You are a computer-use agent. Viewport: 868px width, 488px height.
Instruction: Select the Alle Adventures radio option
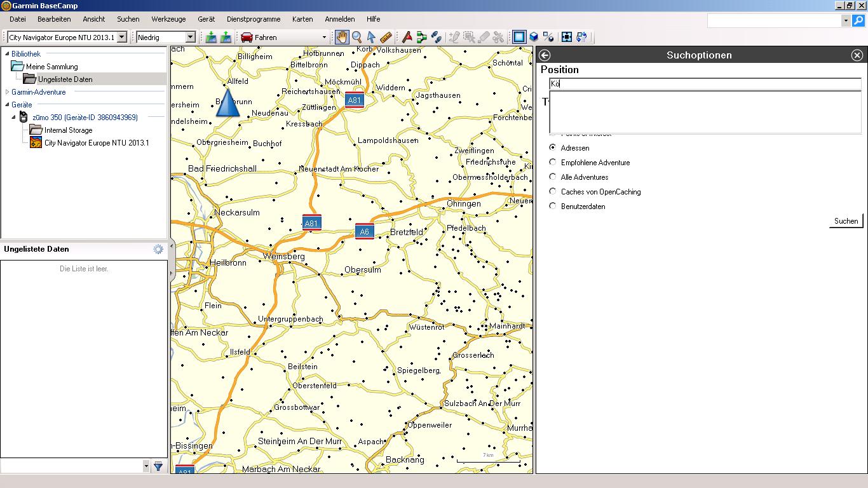point(553,177)
